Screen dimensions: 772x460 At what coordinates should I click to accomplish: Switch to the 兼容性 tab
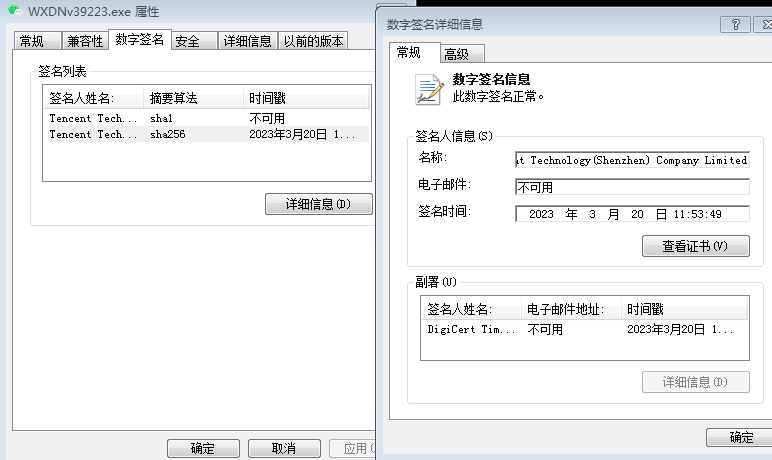85,41
